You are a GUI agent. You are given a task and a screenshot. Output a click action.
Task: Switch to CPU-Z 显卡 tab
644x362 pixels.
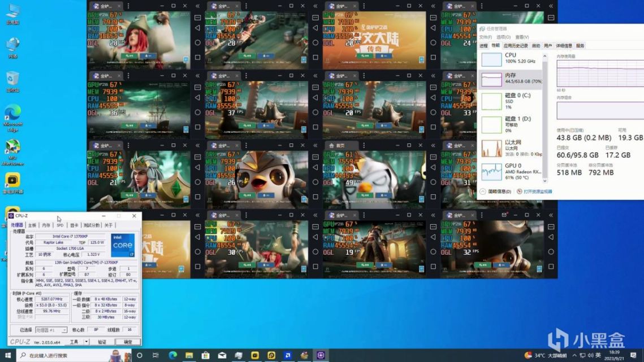pos(74,225)
